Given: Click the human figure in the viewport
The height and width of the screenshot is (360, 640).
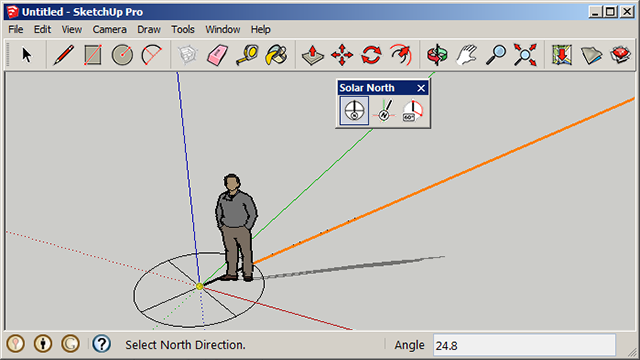Looking at the screenshot, I should (236, 228).
